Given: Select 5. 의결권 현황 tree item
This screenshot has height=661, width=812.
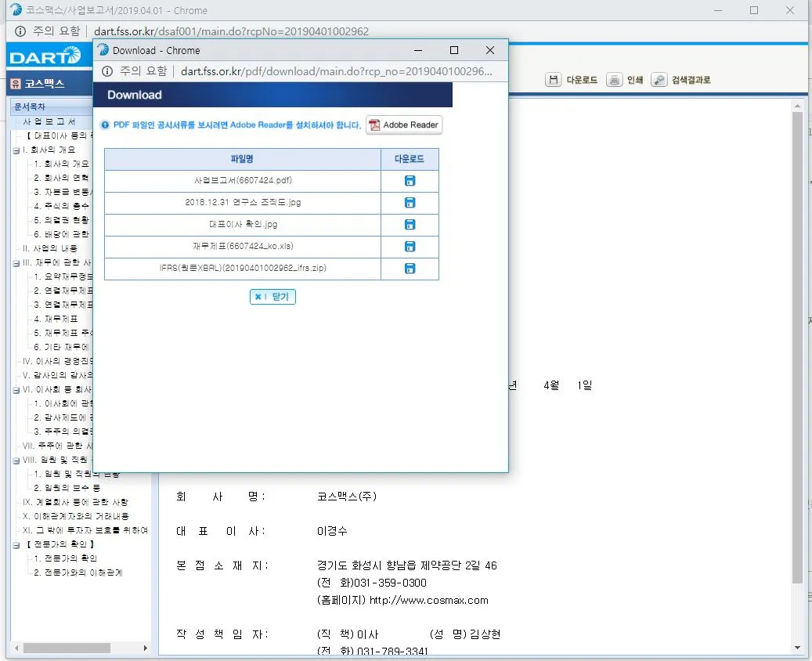Looking at the screenshot, I should (x=61, y=220).
